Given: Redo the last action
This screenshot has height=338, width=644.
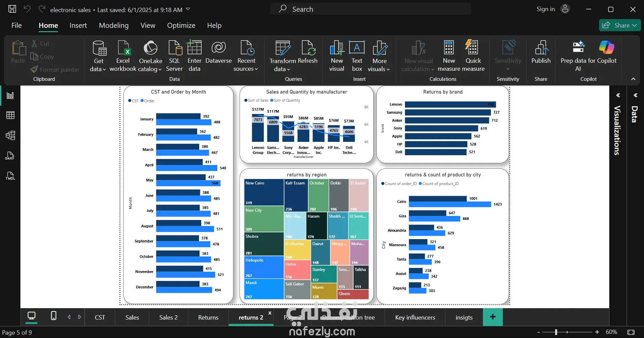Looking at the screenshot, I should click(x=42, y=9).
